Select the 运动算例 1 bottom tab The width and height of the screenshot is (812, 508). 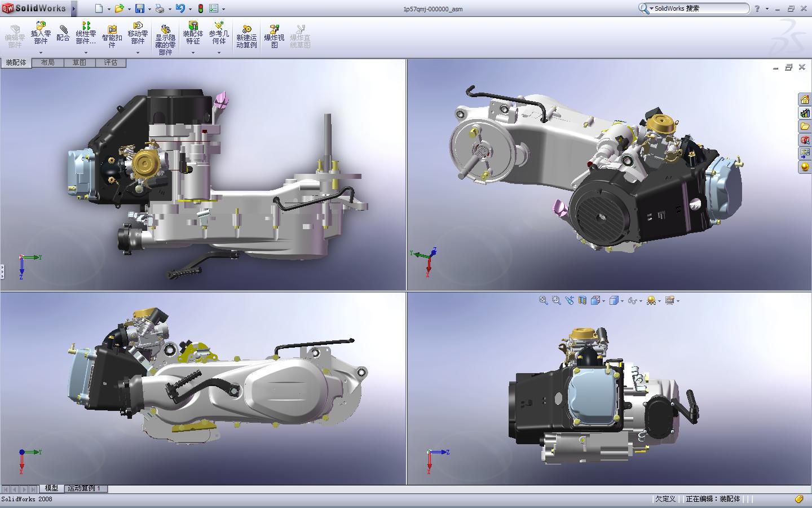pyautogui.click(x=85, y=488)
